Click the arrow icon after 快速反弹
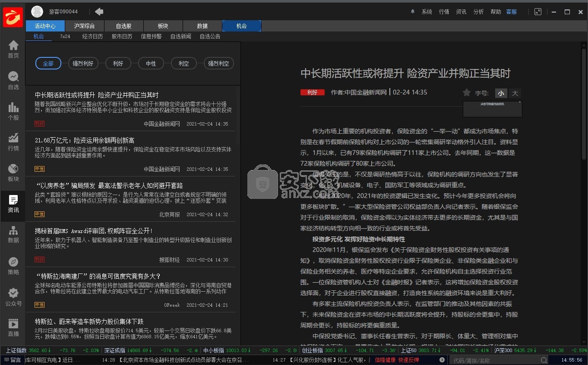Screen dimensions: 588x365 tap(442, 360)
